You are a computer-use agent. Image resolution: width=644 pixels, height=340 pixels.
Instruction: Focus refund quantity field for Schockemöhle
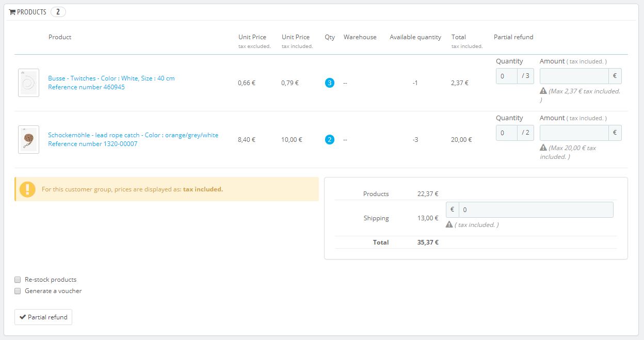tap(507, 133)
